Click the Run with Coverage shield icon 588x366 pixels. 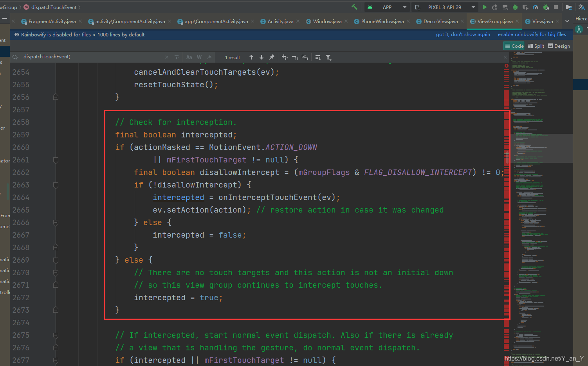click(525, 7)
